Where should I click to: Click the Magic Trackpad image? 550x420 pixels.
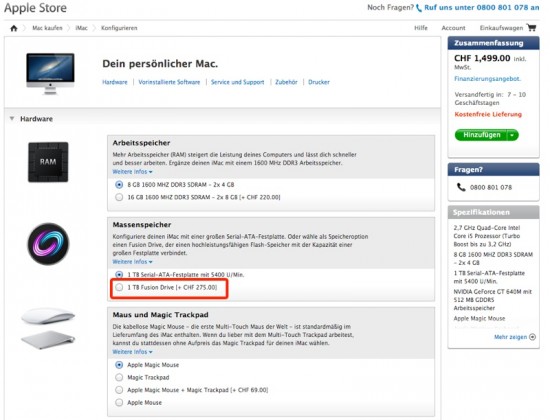48,339
